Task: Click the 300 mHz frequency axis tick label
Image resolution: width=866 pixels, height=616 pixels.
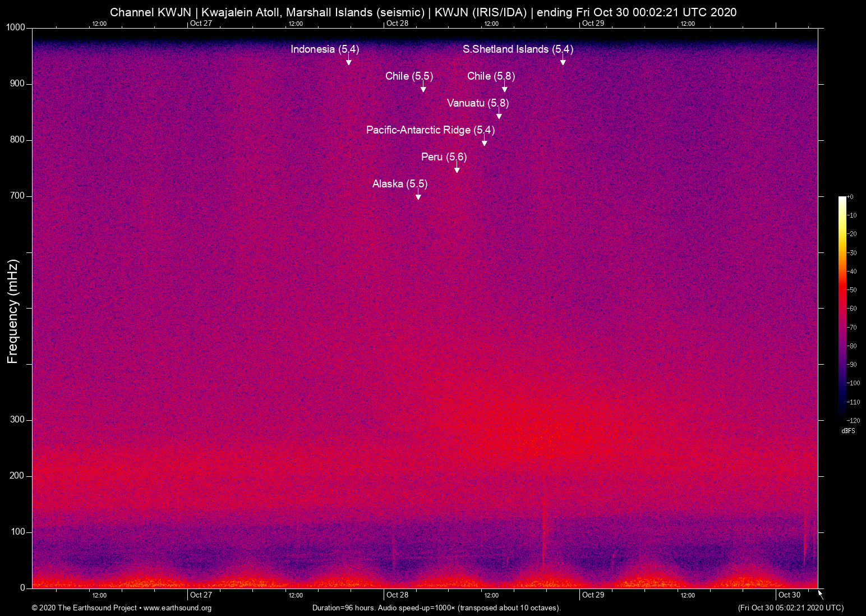Action: 17,420
